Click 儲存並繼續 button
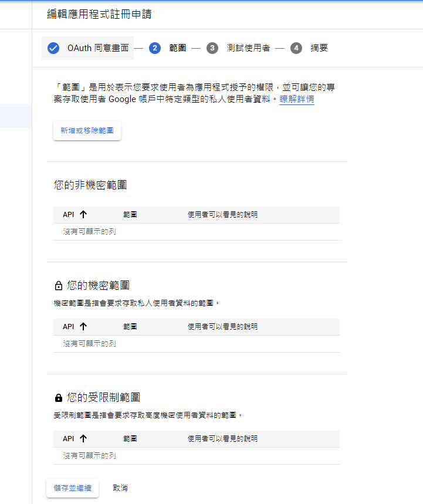 coord(72,488)
